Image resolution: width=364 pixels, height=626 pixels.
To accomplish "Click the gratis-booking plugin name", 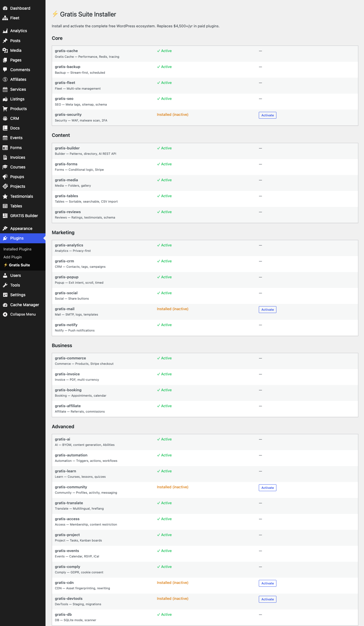I will (x=68, y=390).
